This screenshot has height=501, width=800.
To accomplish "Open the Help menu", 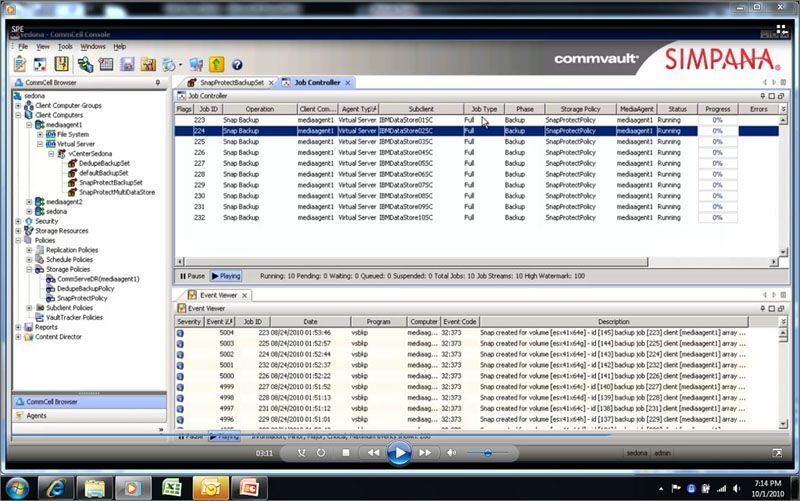I will pyautogui.click(x=119, y=46).
